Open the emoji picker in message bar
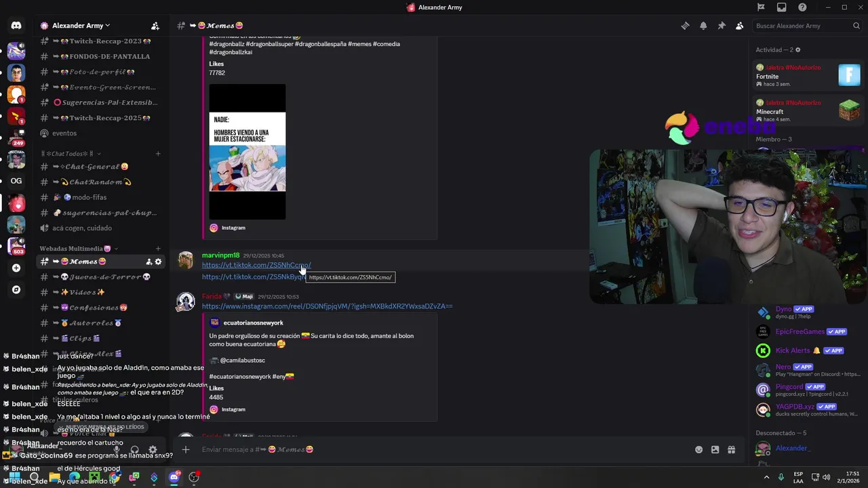This screenshot has width=868, height=488. [x=698, y=449]
